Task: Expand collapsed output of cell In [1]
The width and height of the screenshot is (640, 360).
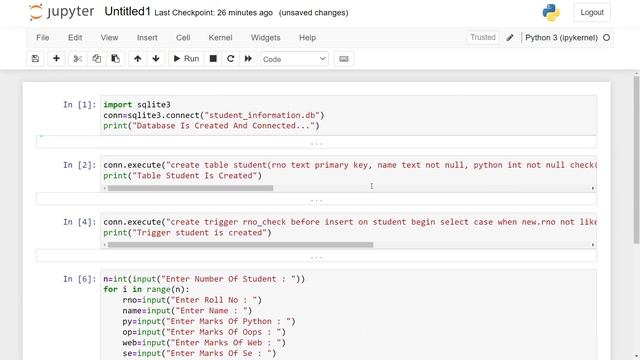Action: click(x=316, y=143)
